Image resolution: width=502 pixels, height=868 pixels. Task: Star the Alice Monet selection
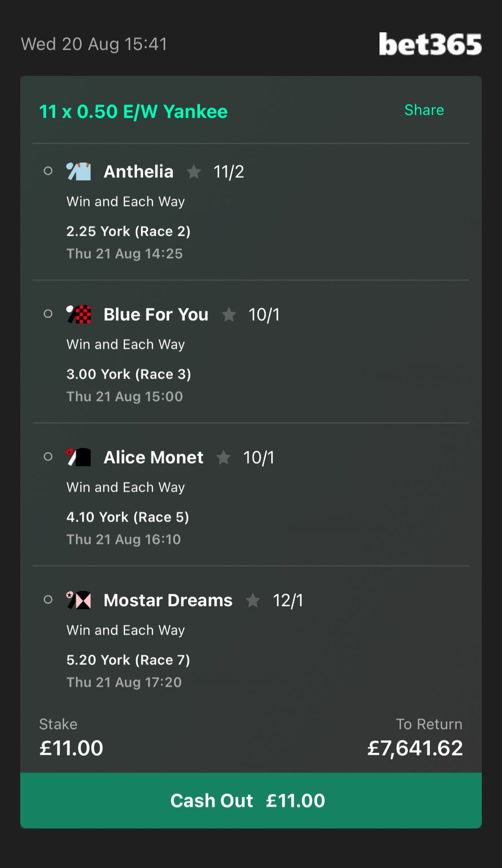coord(223,457)
